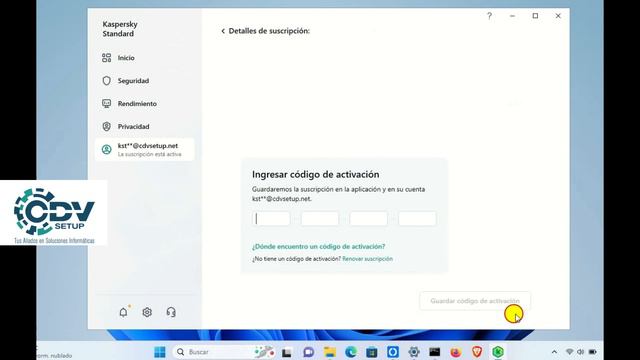Click the taskbar Buscar search box
640x360 pixels.
pos(224,352)
